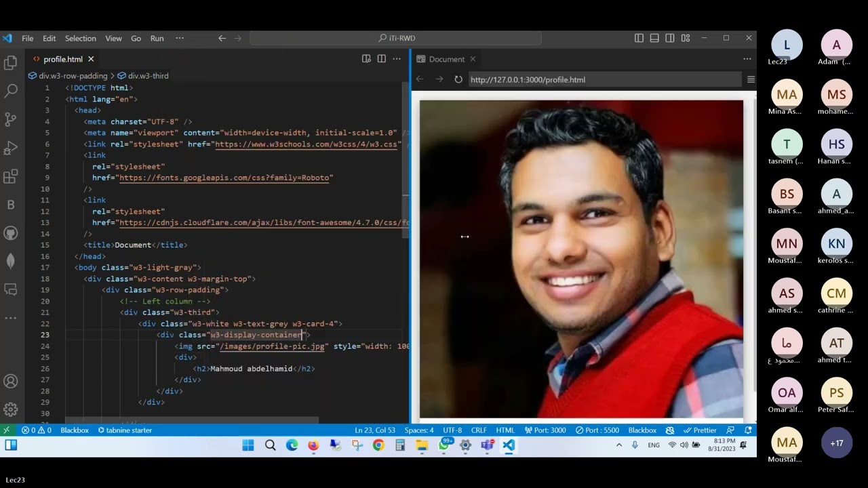Open the File menu
The width and height of the screenshot is (868, 488).
click(x=27, y=38)
